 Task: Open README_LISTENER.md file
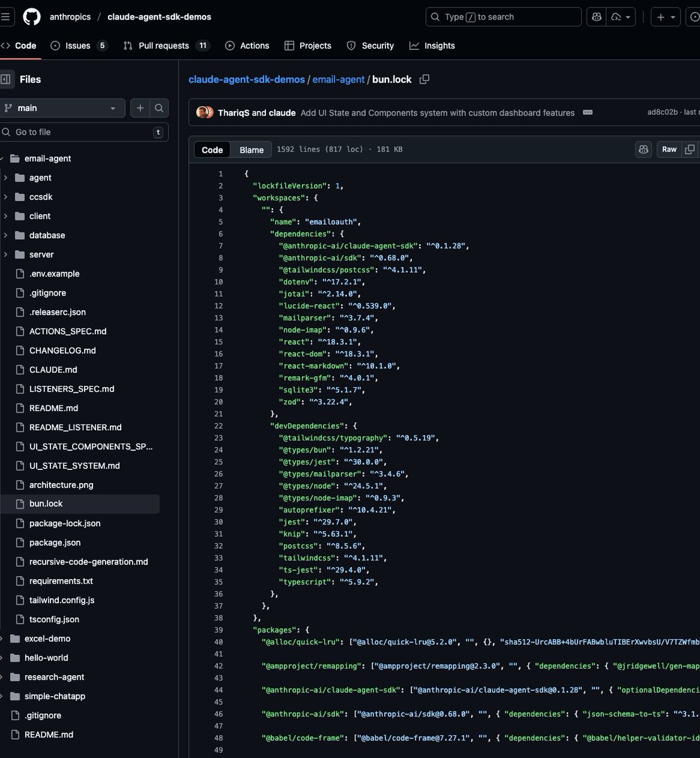tap(75, 427)
